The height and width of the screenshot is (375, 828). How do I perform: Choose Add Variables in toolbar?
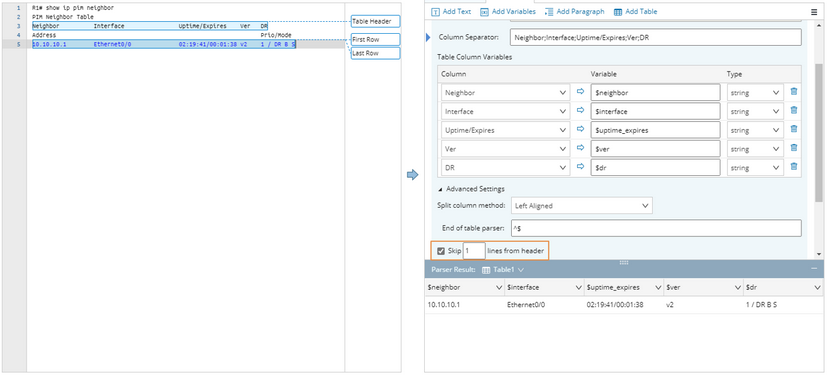pyautogui.click(x=507, y=12)
